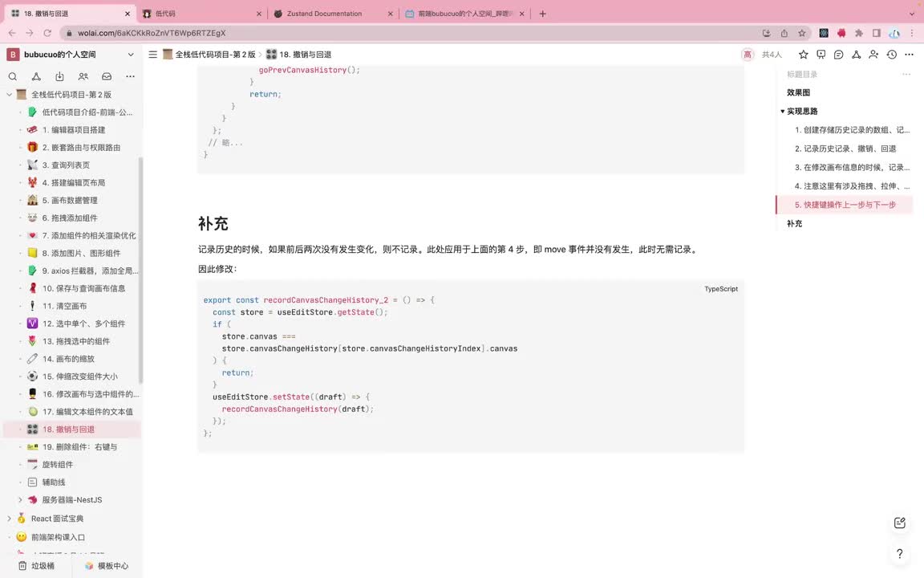The width and height of the screenshot is (924, 578).
Task: Open page 14. 画布的缩放
Action: coord(67,359)
